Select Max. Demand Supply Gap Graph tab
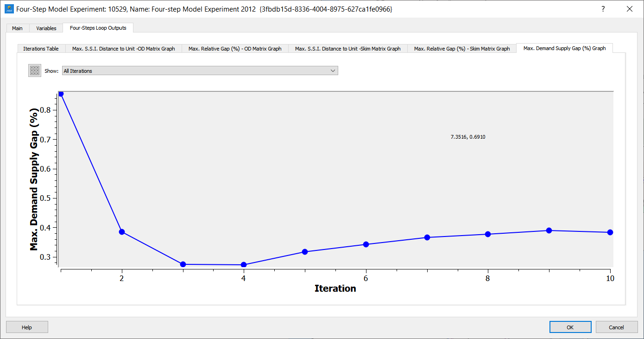The image size is (644, 339). [564, 48]
